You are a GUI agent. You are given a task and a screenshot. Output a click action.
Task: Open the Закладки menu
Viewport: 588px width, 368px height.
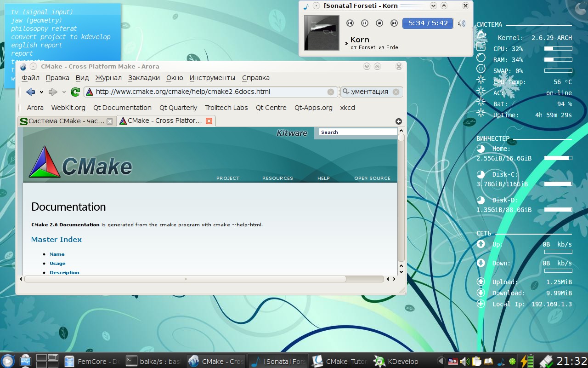click(x=144, y=78)
